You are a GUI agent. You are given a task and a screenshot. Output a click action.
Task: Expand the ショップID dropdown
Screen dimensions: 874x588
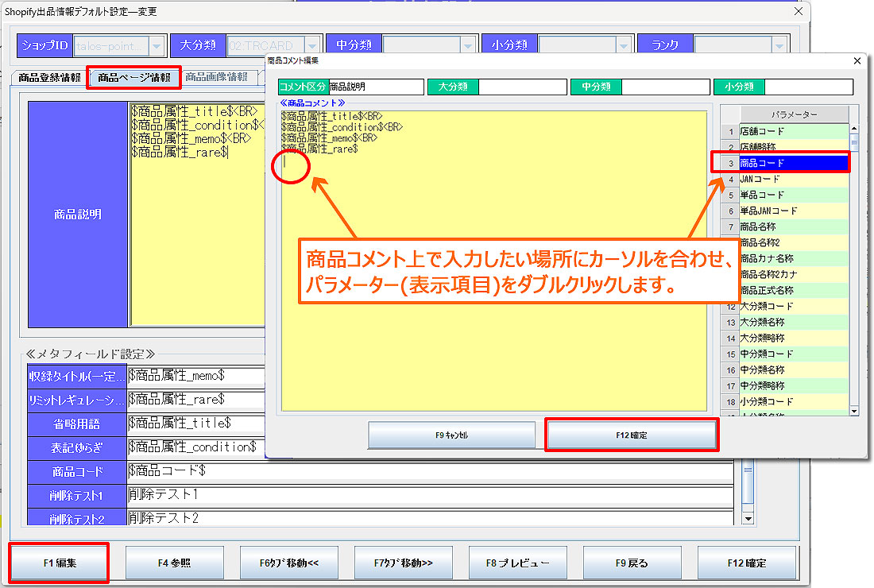pos(157,46)
